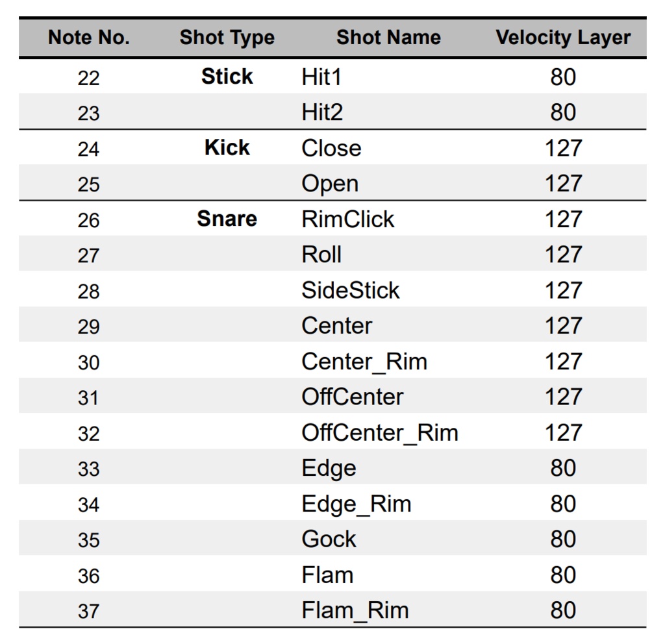
Task: Click note number 27
Action: [88, 255]
